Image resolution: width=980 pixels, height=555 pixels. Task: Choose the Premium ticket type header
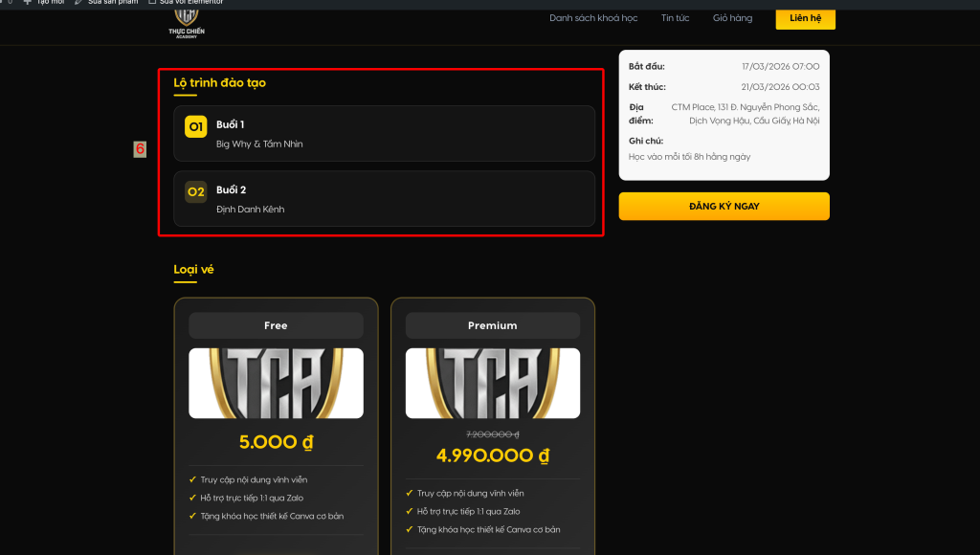tap(492, 325)
